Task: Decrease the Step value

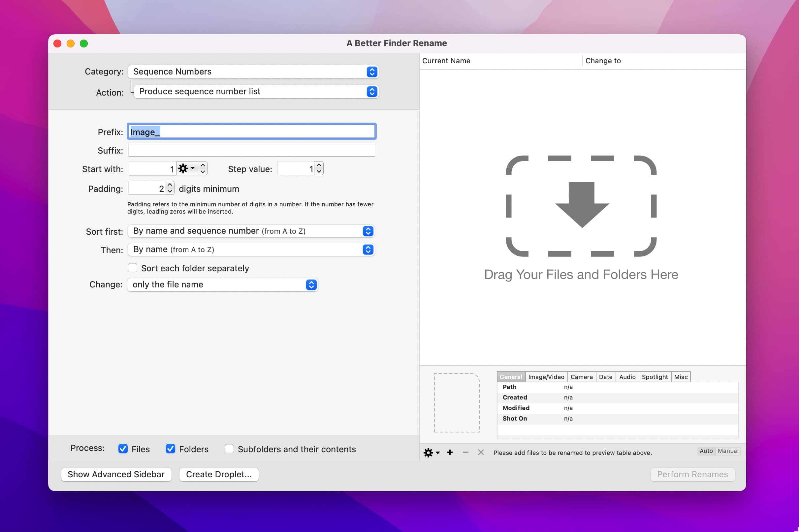Action: [x=319, y=172]
